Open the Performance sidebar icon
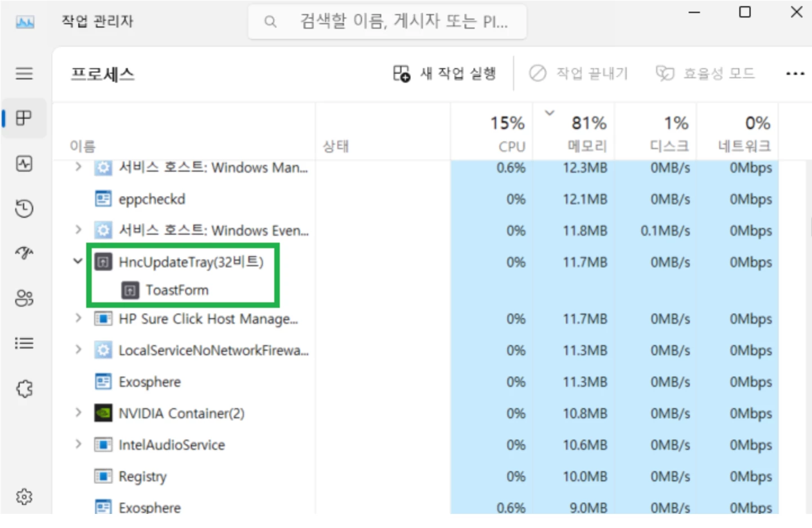812x528 pixels. click(x=24, y=164)
